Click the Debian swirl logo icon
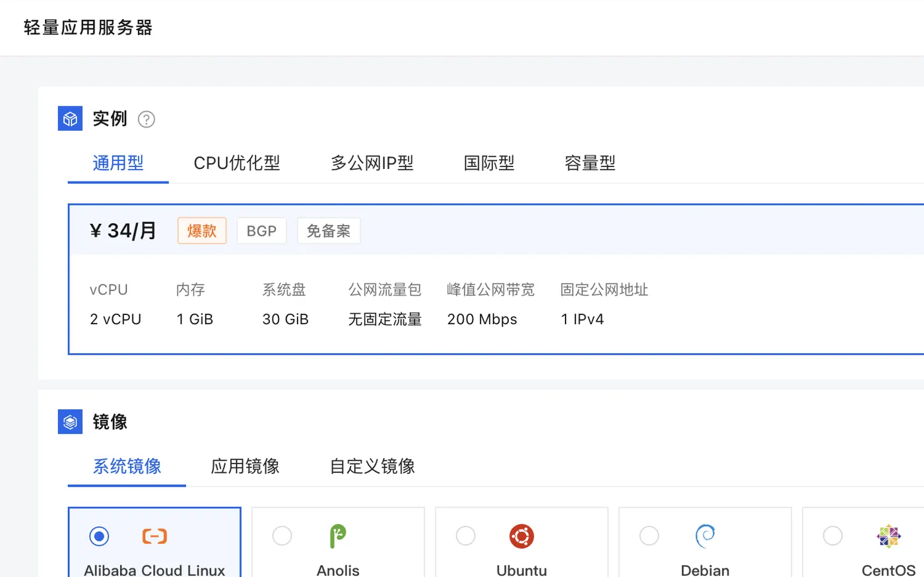924x577 pixels. click(x=705, y=536)
